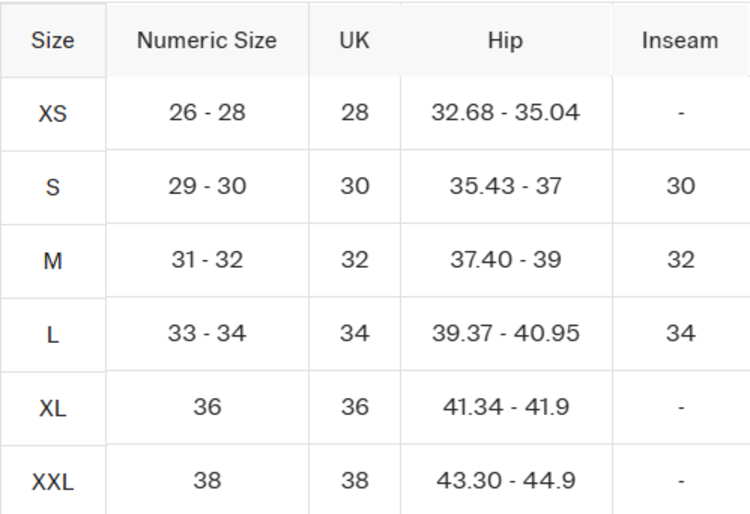Image resolution: width=750 pixels, height=514 pixels.
Task: Click the S size row label
Action: pyautogui.click(x=52, y=187)
